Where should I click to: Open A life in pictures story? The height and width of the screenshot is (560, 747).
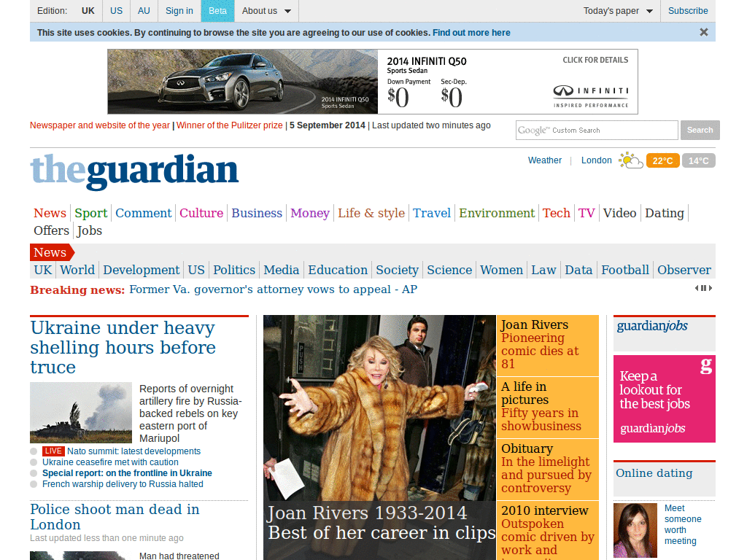point(547,406)
